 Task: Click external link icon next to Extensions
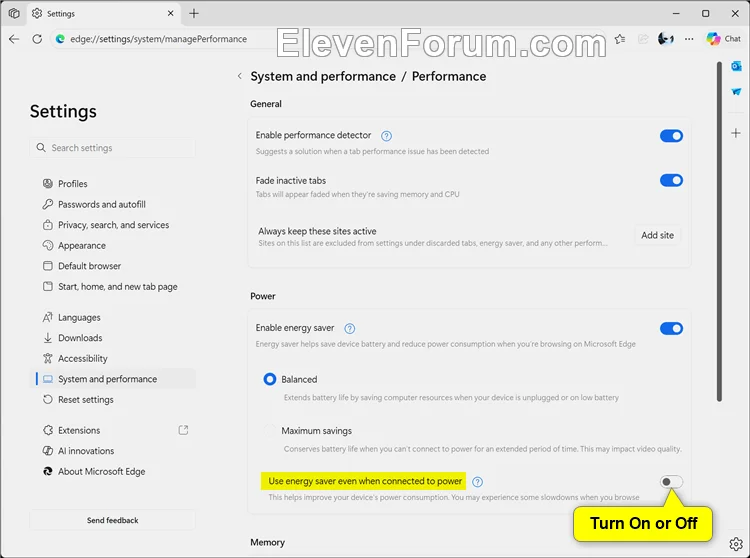pos(183,430)
